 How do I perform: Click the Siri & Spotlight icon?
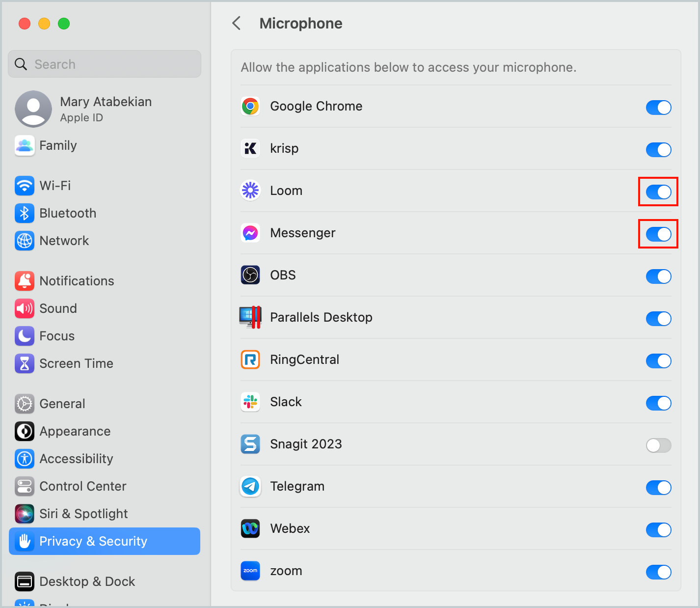point(25,514)
